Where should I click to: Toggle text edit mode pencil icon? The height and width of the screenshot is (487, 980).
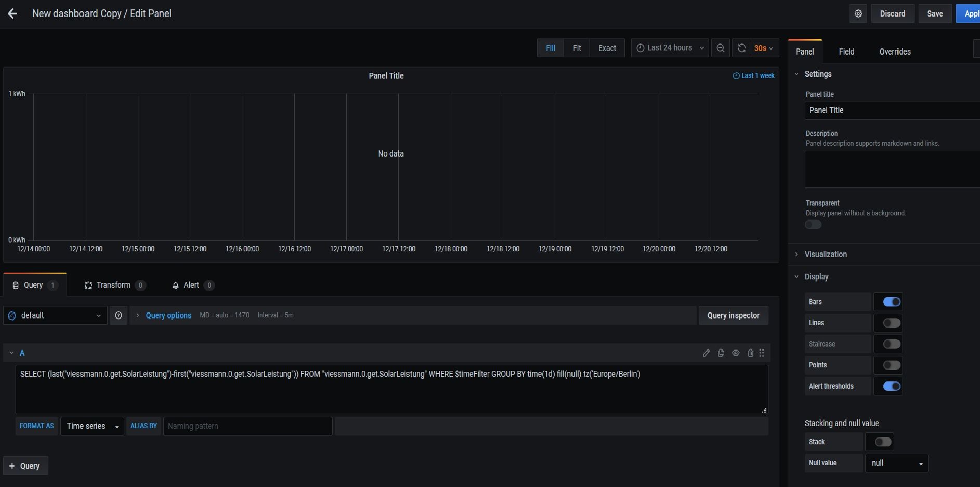[x=706, y=353]
